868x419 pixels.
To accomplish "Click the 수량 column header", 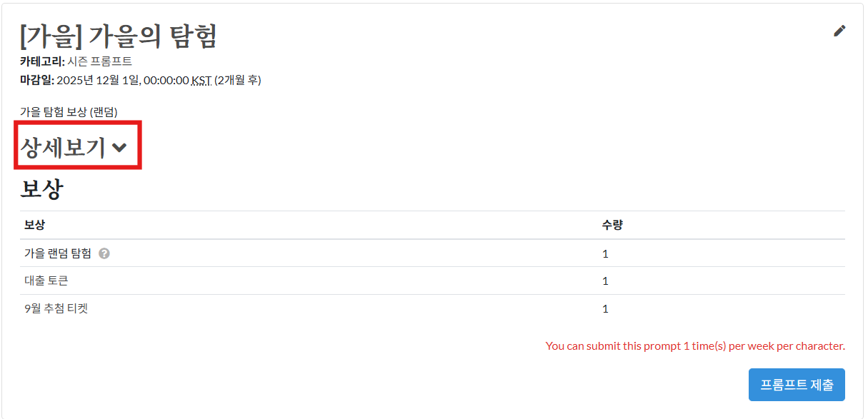I will [x=612, y=225].
